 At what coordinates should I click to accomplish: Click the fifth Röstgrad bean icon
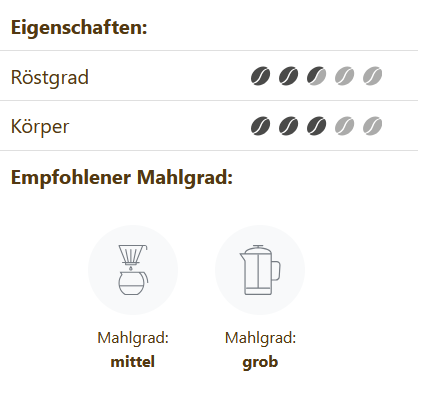(372, 76)
